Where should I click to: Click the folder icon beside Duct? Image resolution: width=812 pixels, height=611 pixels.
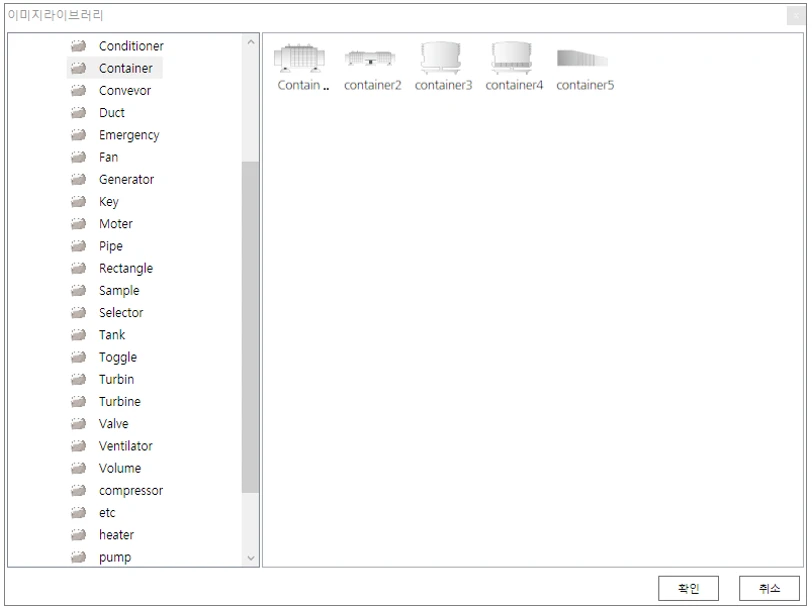(78, 112)
